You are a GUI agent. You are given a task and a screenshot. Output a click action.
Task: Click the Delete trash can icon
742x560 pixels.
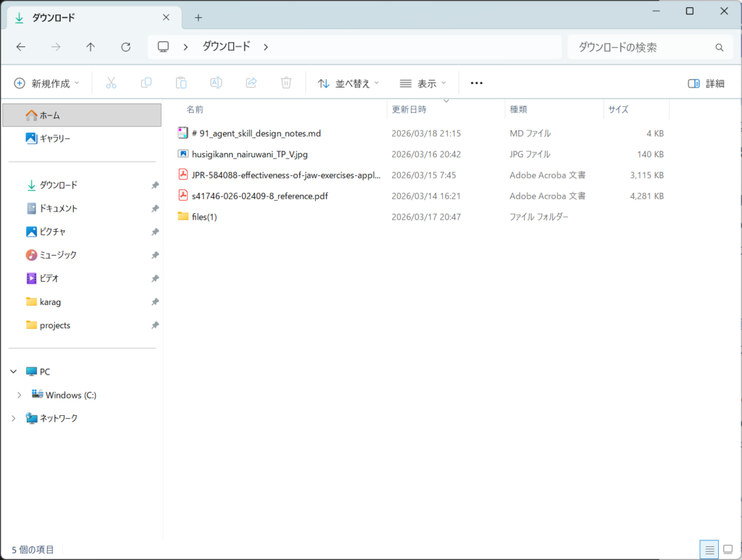click(x=286, y=83)
